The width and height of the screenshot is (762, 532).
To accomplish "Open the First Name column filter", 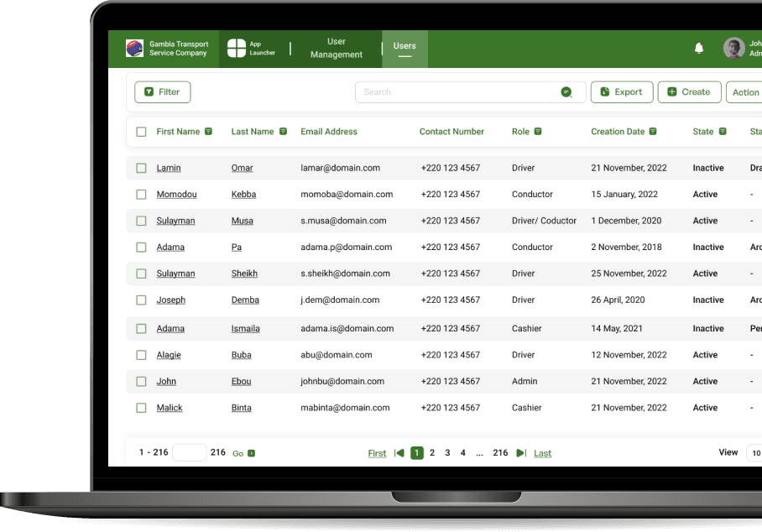I will [208, 132].
